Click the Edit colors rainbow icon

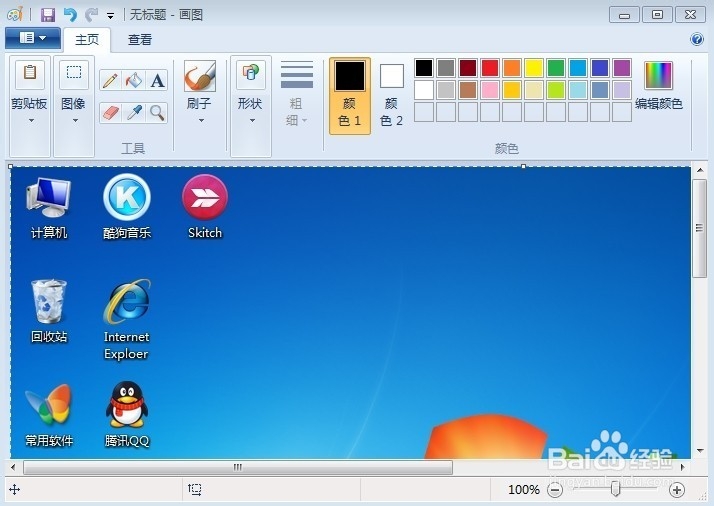click(x=658, y=75)
